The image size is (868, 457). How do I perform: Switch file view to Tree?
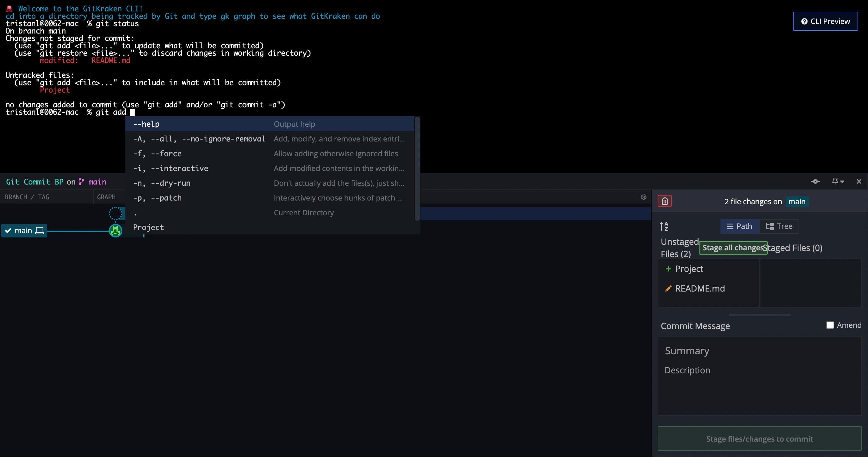pyautogui.click(x=779, y=226)
